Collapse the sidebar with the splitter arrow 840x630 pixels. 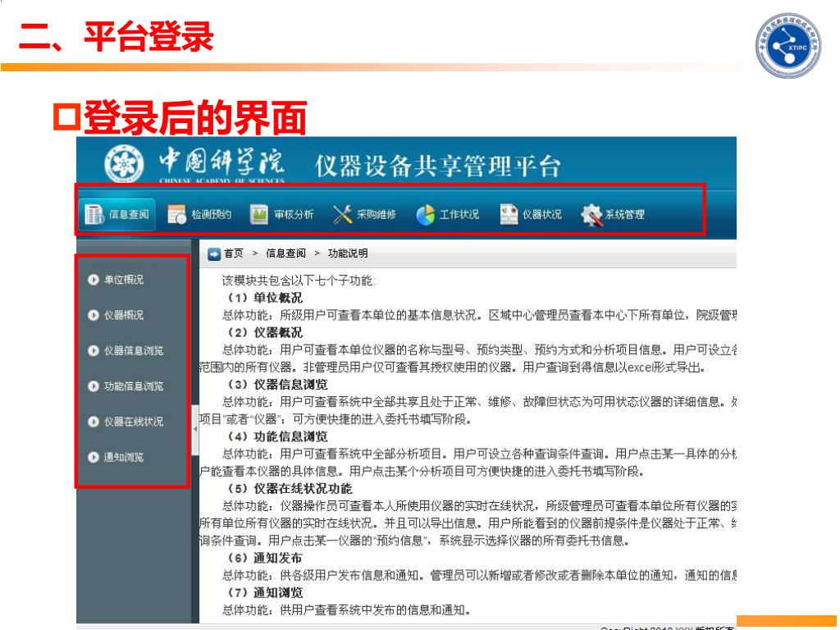[x=195, y=430]
